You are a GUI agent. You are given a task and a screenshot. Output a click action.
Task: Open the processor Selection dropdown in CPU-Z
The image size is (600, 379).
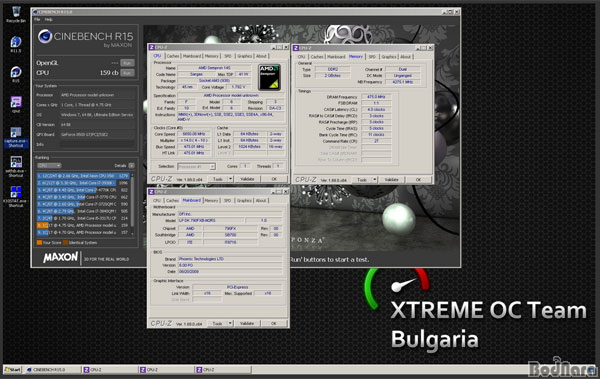[x=196, y=166]
